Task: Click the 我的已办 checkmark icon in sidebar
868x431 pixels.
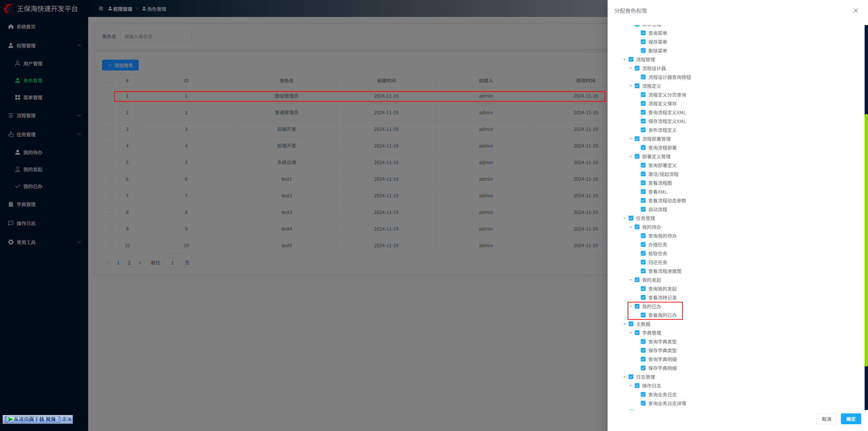Action: click(18, 186)
